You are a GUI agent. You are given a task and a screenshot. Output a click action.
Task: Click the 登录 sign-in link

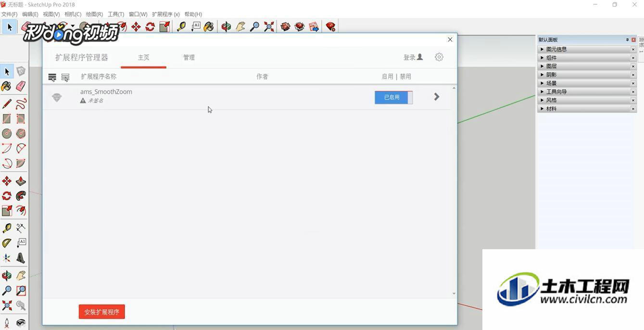(413, 57)
